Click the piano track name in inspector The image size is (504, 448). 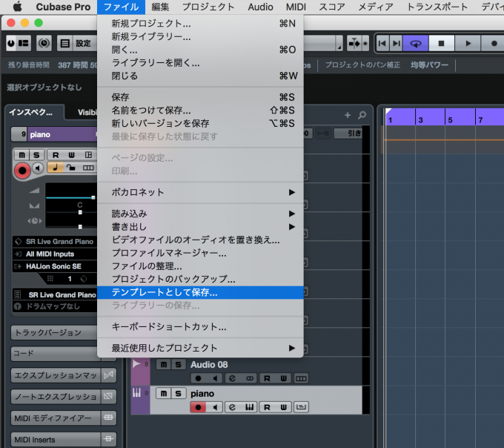(61, 134)
